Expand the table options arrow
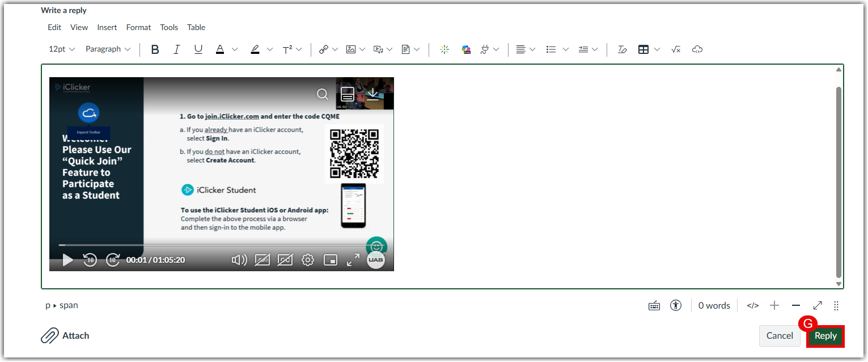This screenshot has width=868, height=362. 657,49
